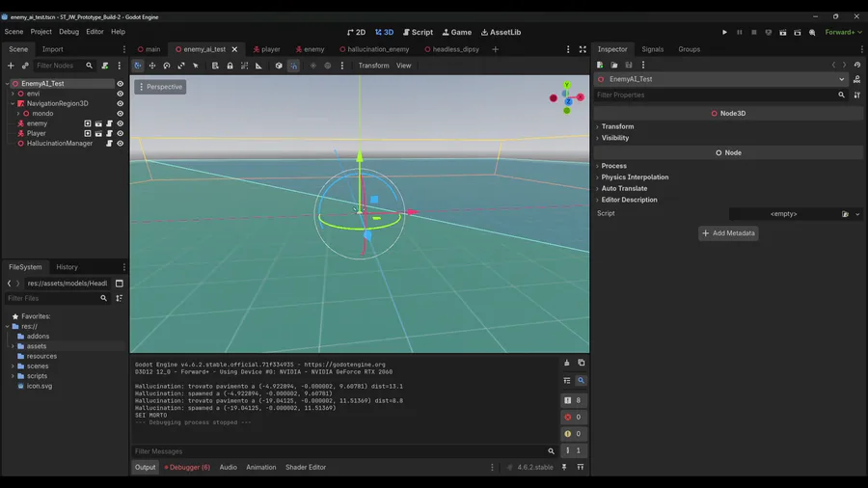Select the Rotate mode tool
This screenshot has width=868, height=488.
[x=167, y=66]
